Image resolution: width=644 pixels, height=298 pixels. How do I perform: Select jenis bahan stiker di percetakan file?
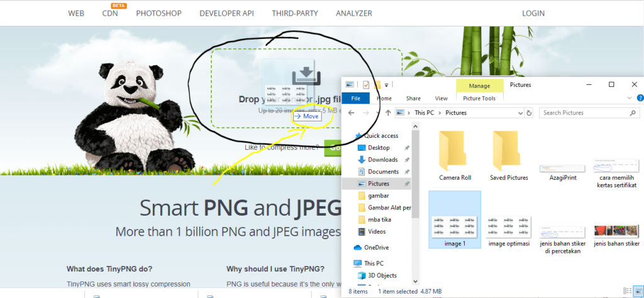[563, 240]
